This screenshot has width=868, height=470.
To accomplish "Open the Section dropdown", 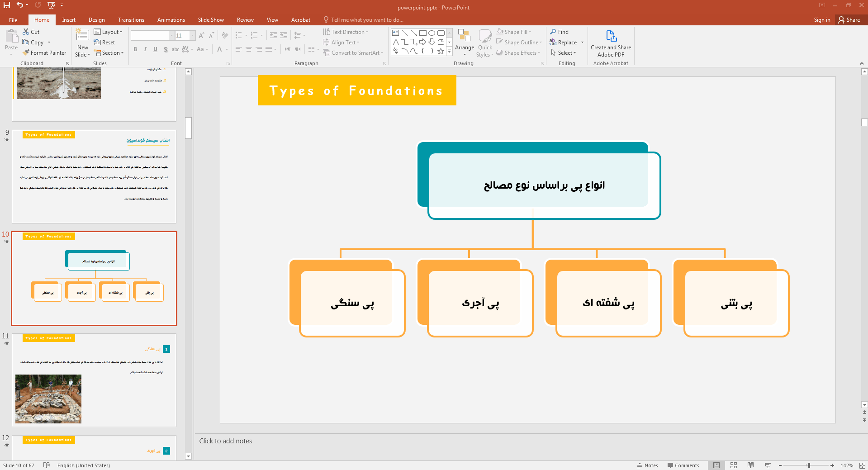I will 109,52.
